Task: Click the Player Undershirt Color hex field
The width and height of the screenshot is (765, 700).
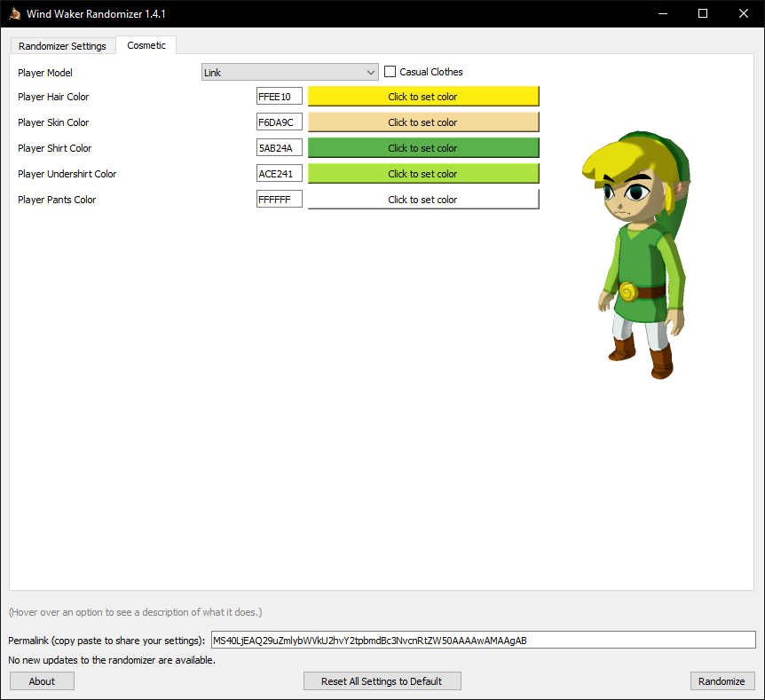Action: coord(279,173)
